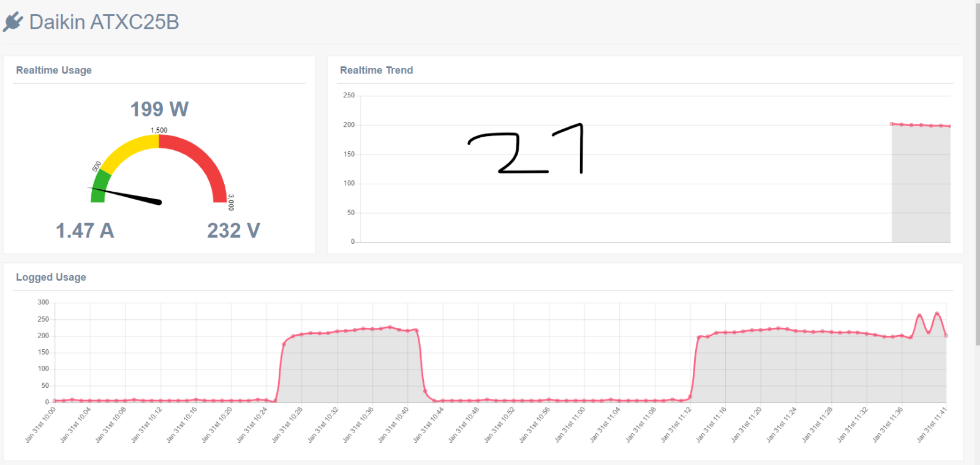Screen dimensions: 980x465
Task: Click the Jan 31st 10:28 x-axis label
Action: 287,425
